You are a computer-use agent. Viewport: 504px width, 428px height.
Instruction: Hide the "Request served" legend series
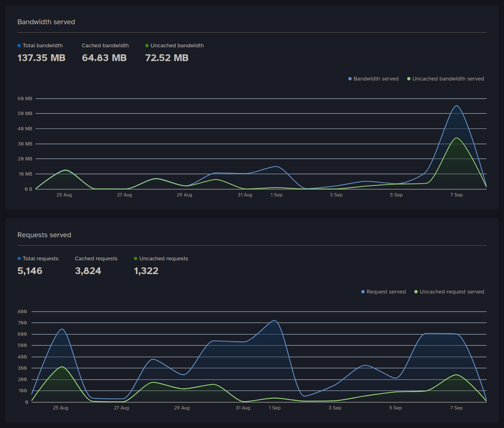(383, 292)
